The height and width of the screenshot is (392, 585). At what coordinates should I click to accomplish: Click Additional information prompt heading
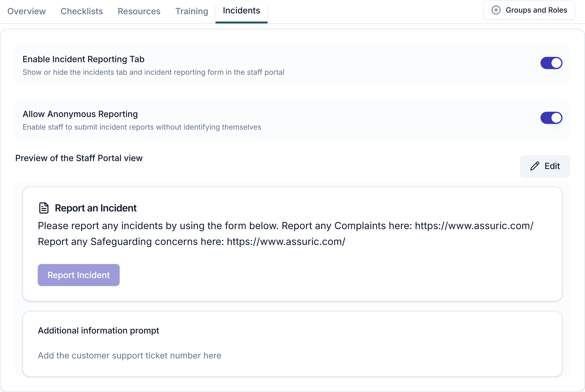pos(99,330)
